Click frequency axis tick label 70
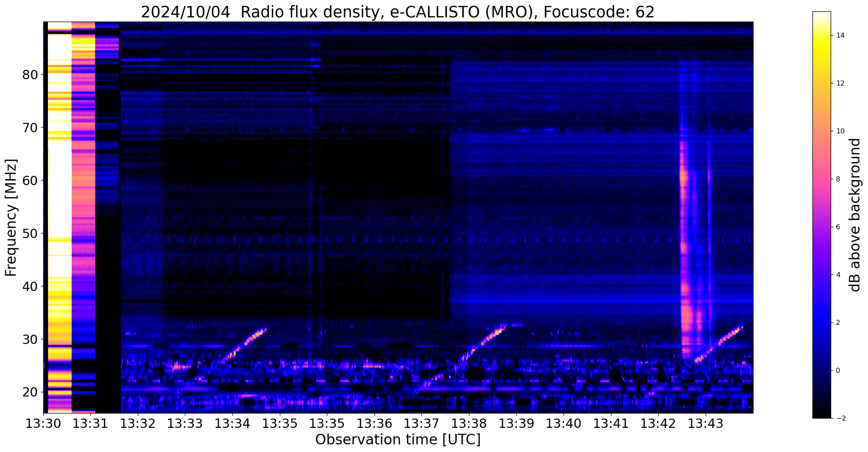This screenshot has height=452, width=868. click(x=31, y=128)
